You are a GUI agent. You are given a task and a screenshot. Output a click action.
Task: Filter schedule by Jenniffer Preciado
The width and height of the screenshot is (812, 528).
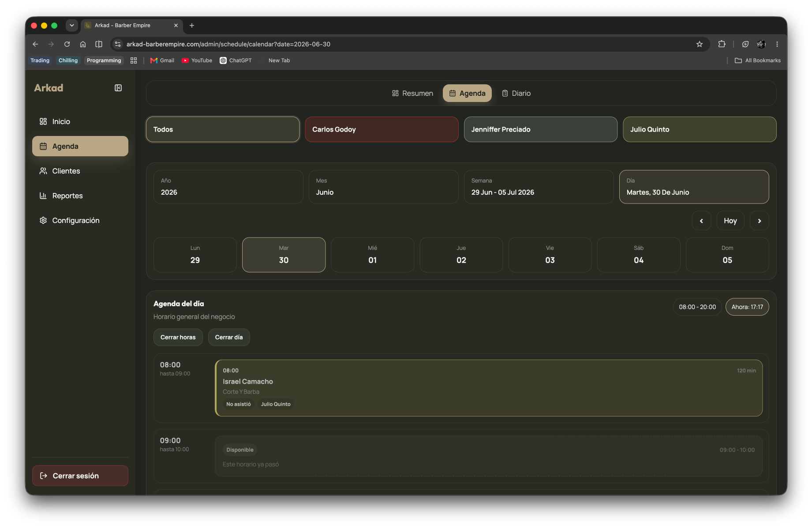[x=541, y=129]
